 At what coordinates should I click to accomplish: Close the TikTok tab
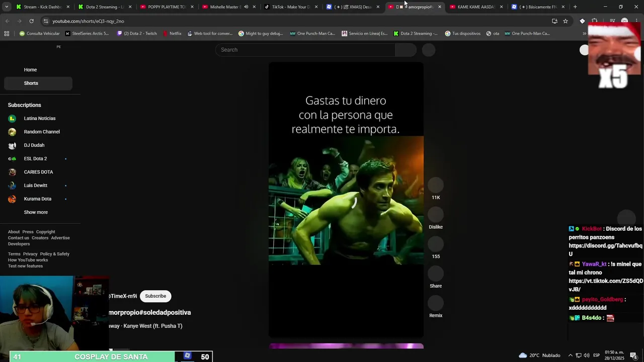tap(315, 7)
